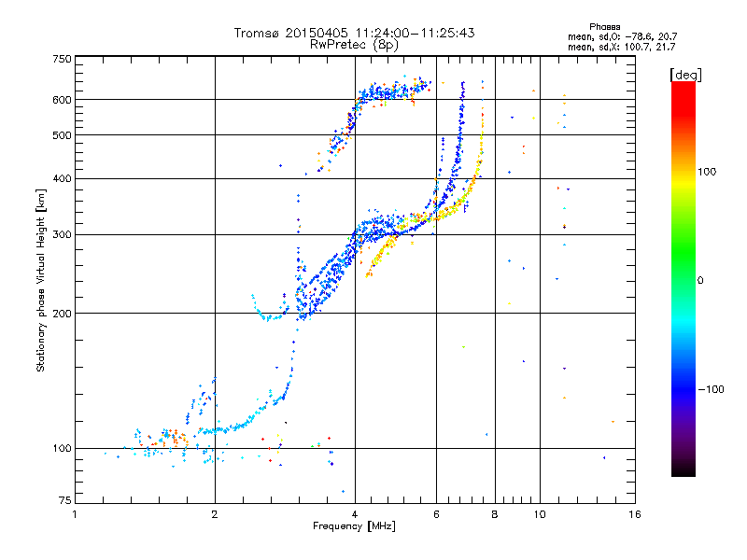747x560 pixels.
Task: Click the subtitle 'RwPretec (8p)'
Action: (354, 45)
